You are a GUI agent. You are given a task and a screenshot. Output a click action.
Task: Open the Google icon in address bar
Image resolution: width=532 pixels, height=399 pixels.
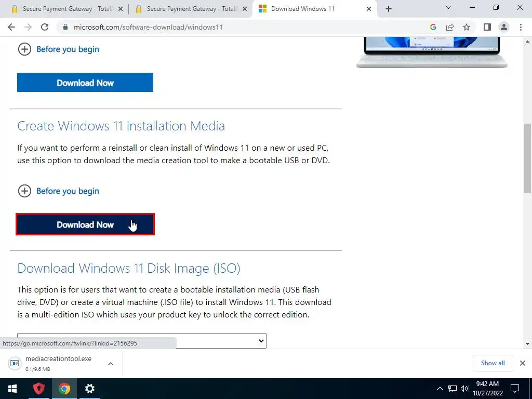[x=433, y=27]
